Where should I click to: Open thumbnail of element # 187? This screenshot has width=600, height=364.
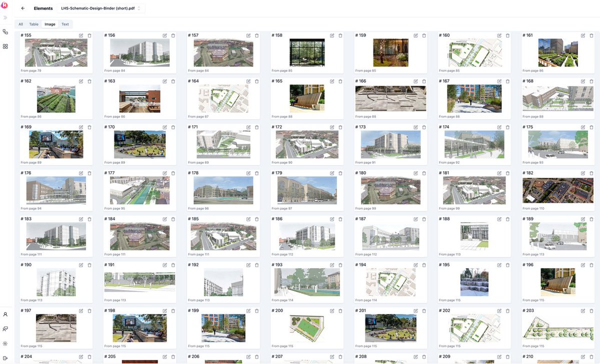(390, 237)
